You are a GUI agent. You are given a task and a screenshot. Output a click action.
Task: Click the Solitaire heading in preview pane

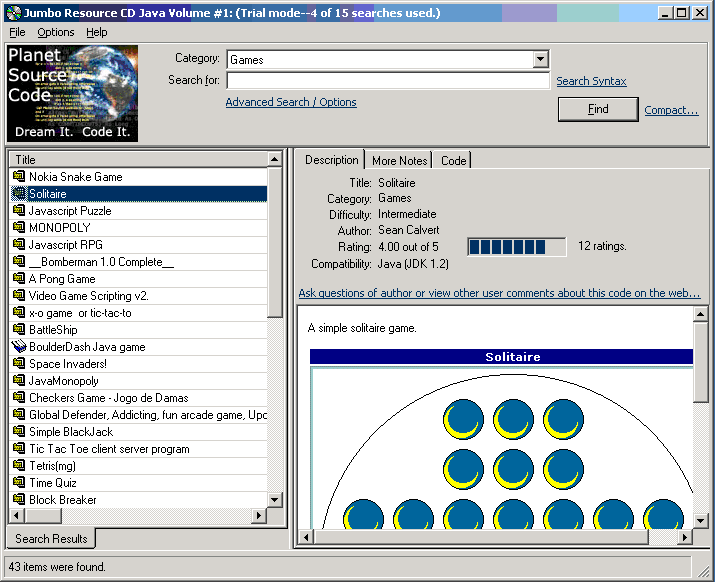click(513, 357)
